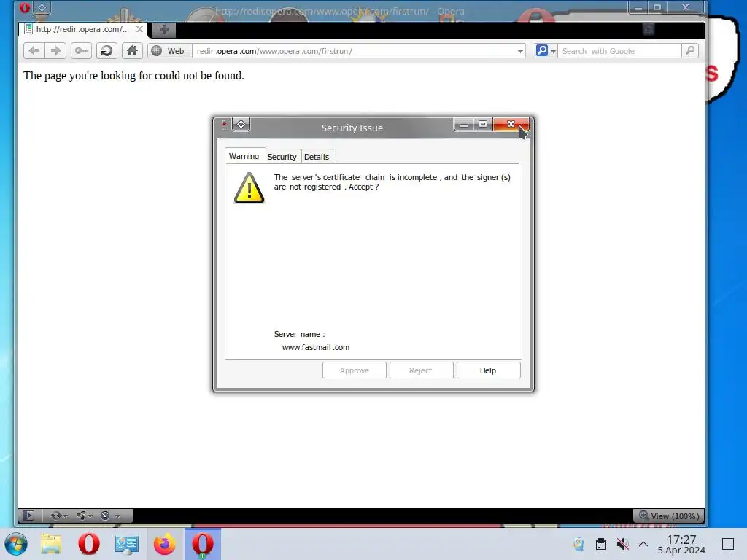Open the Opera Unite status dropdown

(84, 516)
